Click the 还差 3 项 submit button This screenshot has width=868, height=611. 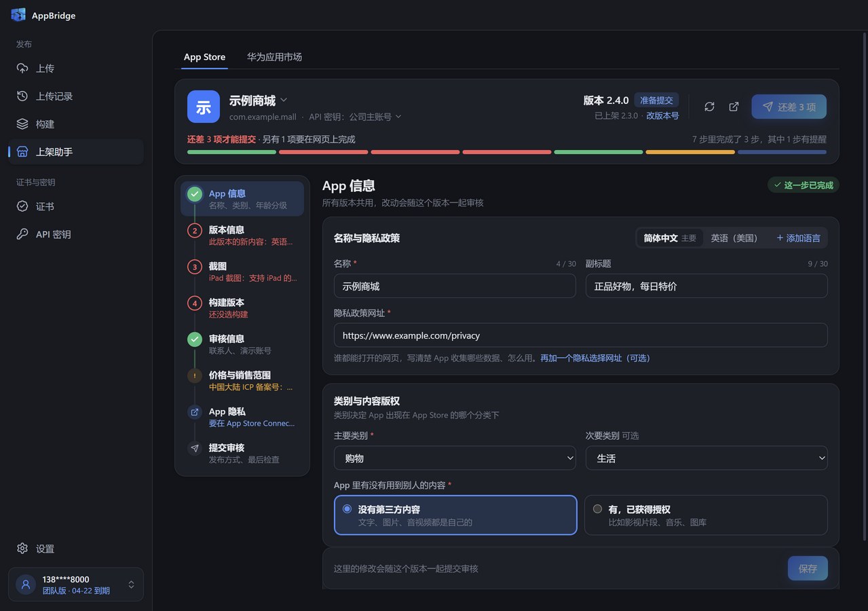[789, 107]
